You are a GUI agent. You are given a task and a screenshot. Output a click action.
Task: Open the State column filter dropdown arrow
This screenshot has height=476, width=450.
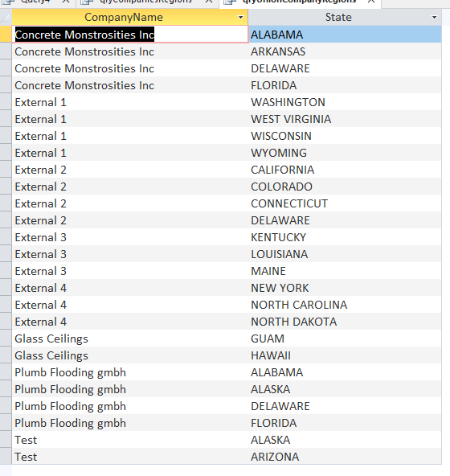(434, 18)
